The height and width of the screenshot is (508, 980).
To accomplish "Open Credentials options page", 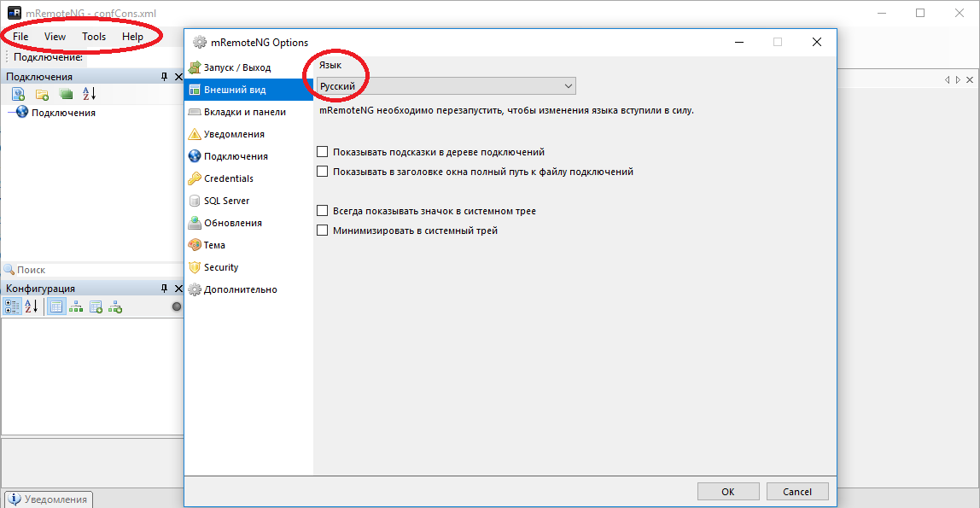I will 248,178.
